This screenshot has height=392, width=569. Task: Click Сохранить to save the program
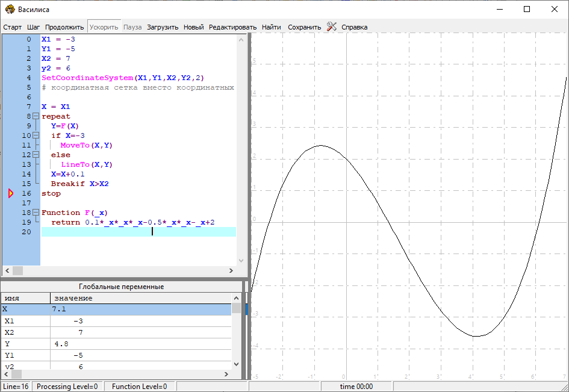[304, 27]
